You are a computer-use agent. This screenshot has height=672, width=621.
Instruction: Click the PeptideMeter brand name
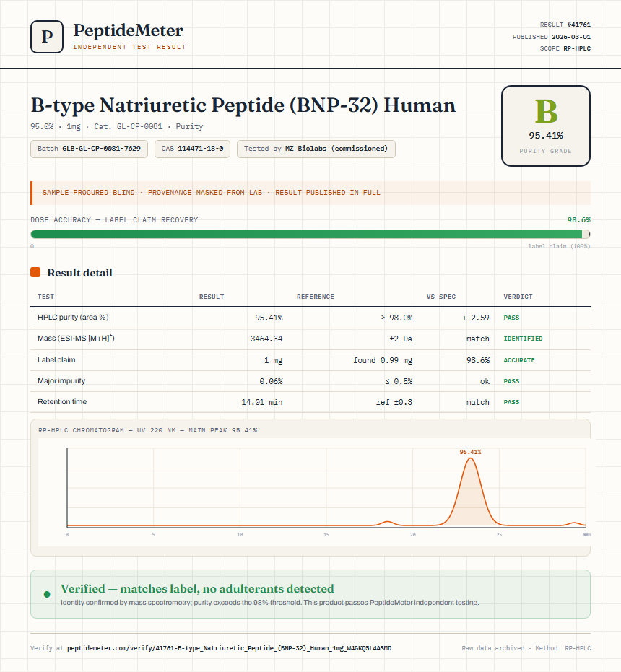129,30
